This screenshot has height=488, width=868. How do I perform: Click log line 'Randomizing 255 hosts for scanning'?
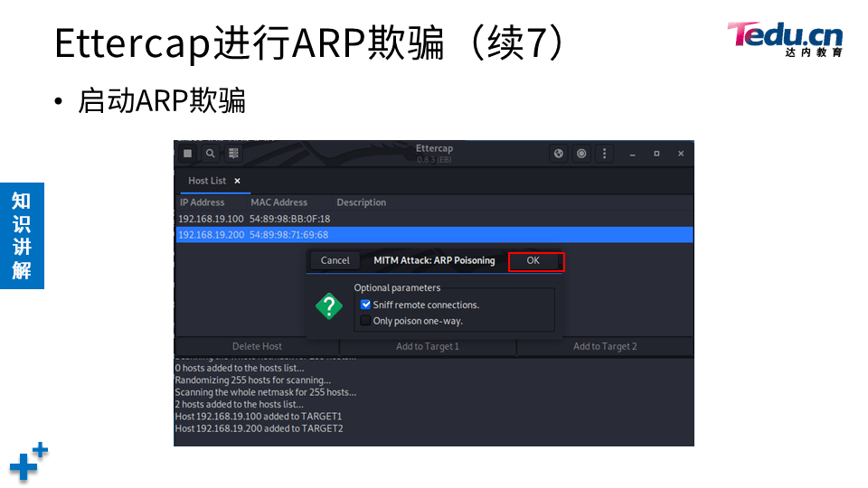[253, 380]
